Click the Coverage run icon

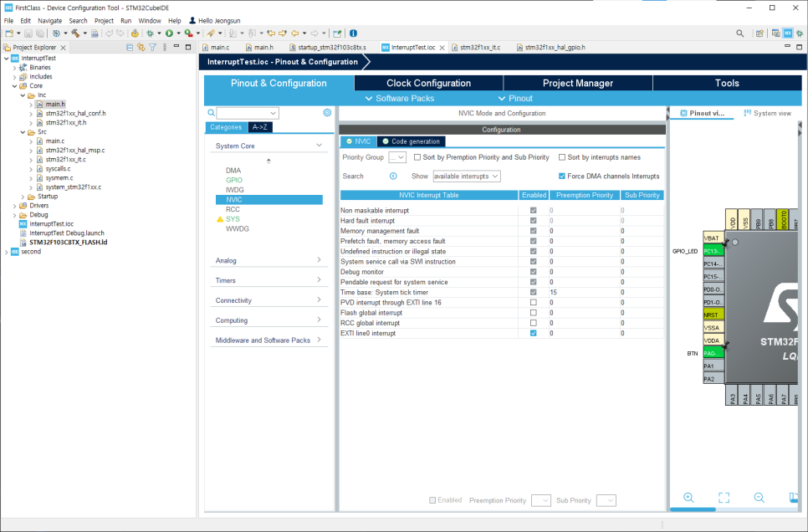pyautogui.click(x=188, y=33)
